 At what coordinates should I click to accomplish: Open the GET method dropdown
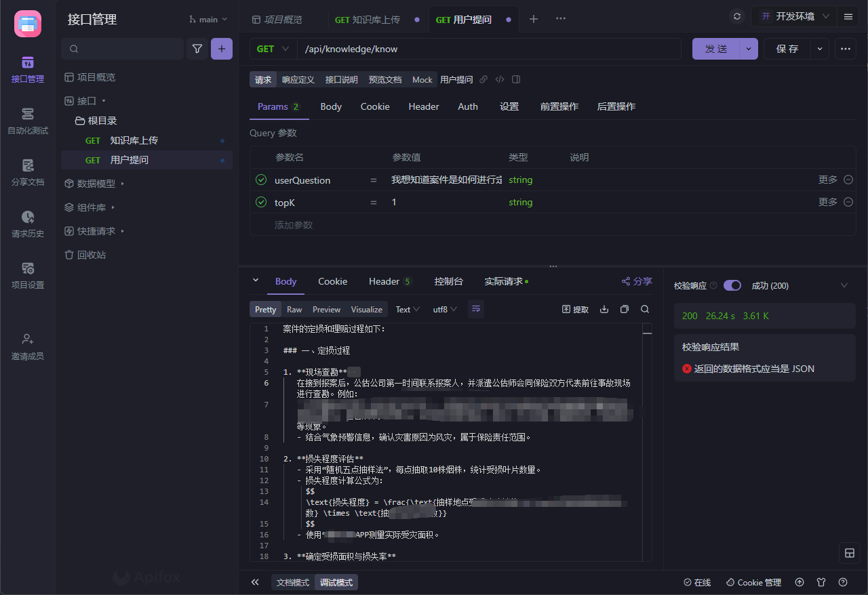coord(273,49)
